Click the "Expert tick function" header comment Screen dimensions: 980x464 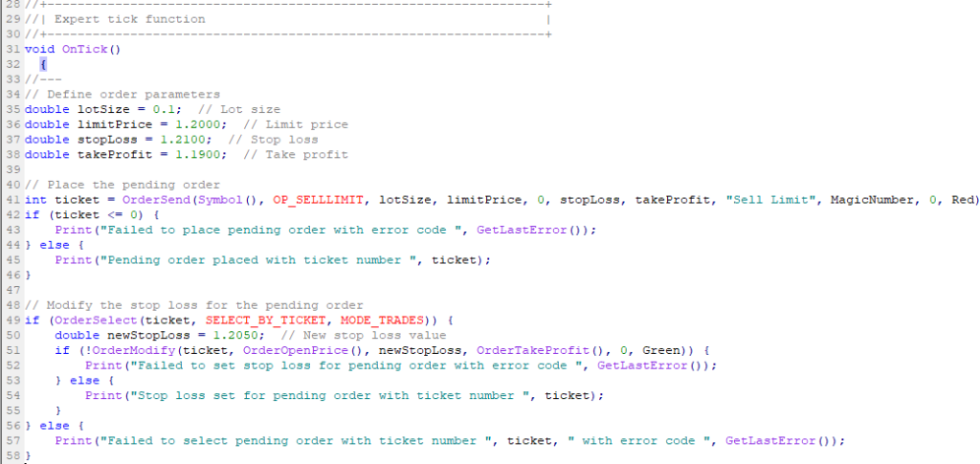(x=130, y=19)
